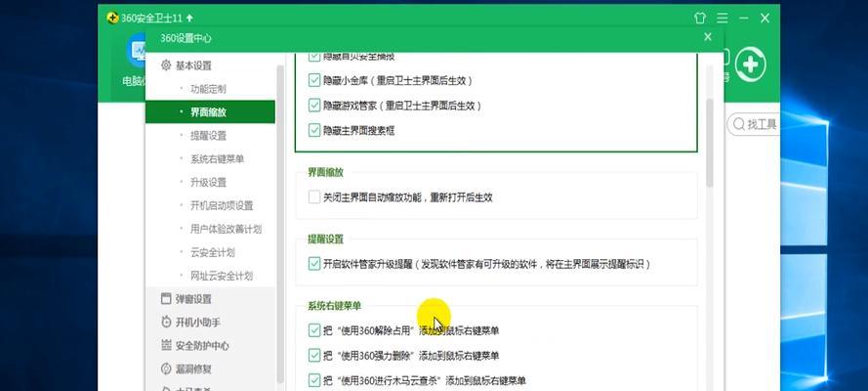This screenshot has width=868, height=391.
Task: Uncheck 使用360强力删除 right-click menu option
Action: click(313, 356)
